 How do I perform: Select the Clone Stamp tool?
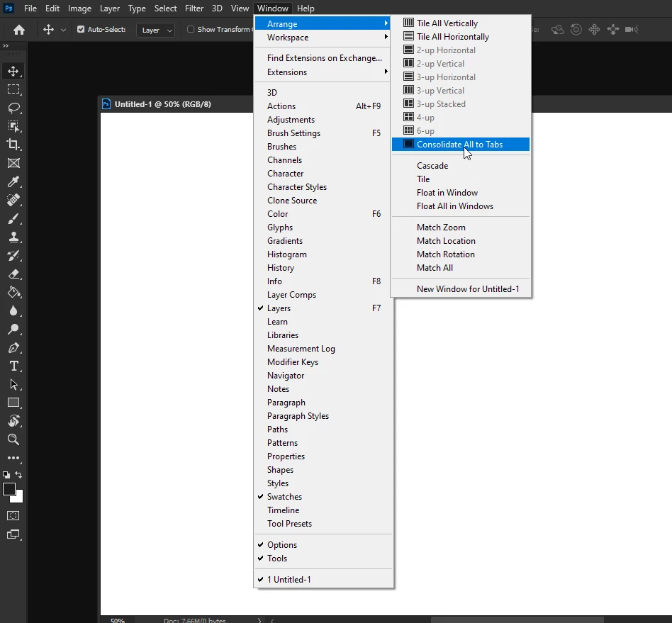pos(13,237)
